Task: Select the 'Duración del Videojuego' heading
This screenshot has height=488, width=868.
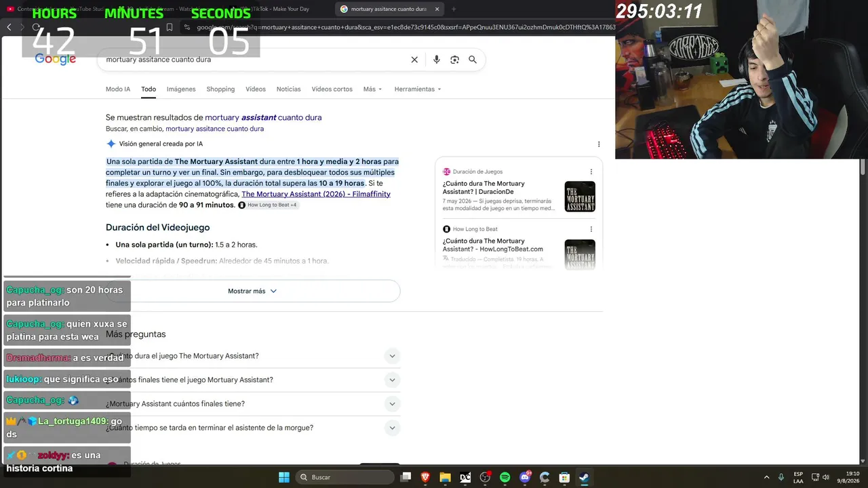Action: [x=158, y=228]
